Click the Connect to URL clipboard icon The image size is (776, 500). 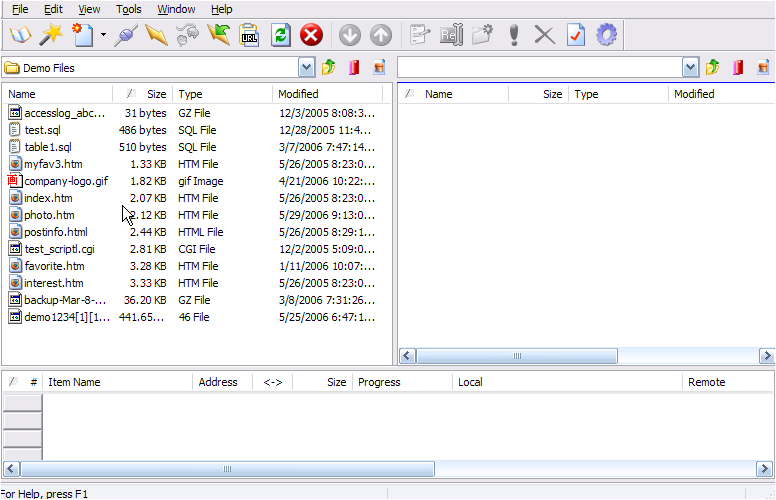pyautogui.click(x=249, y=35)
